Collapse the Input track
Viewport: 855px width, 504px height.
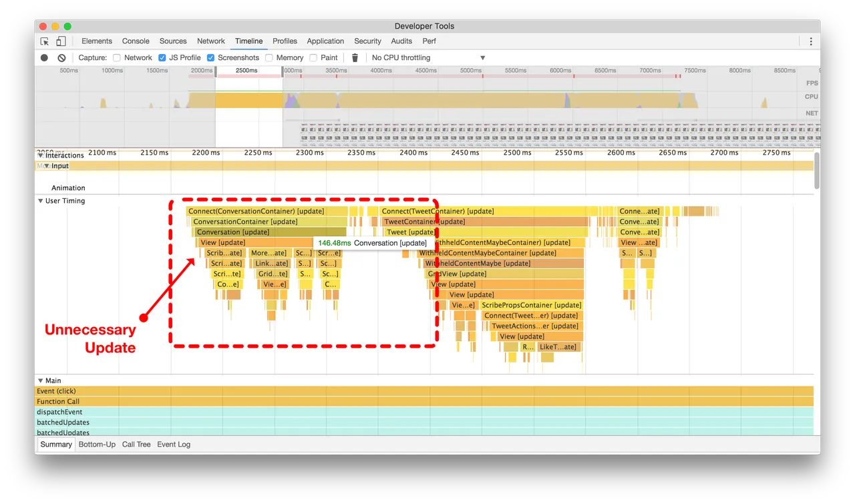coord(47,166)
